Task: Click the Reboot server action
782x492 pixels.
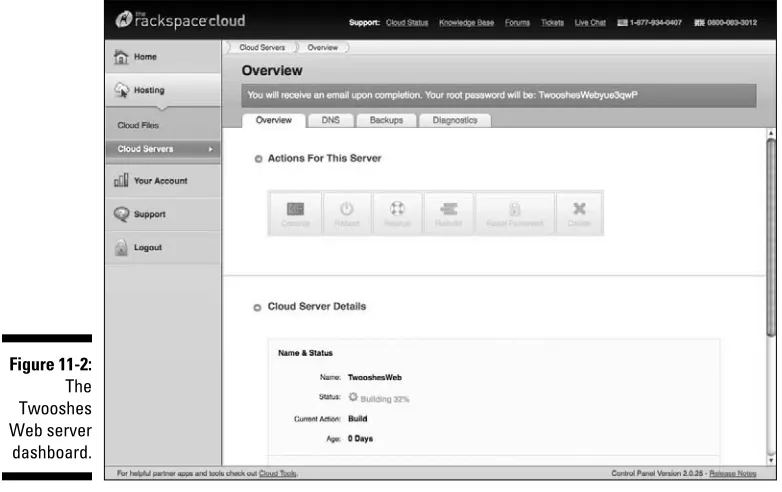Action: tap(347, 213)
